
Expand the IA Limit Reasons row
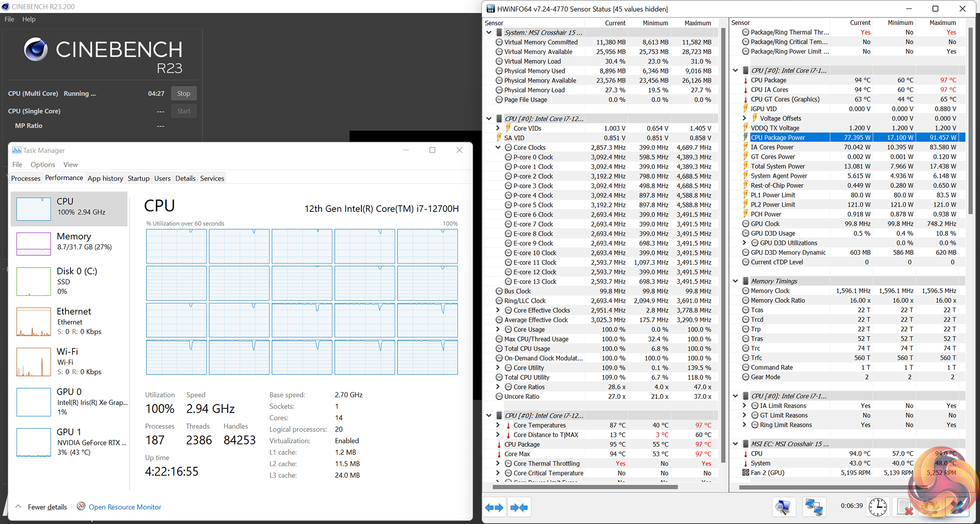[x=745, y=406]
